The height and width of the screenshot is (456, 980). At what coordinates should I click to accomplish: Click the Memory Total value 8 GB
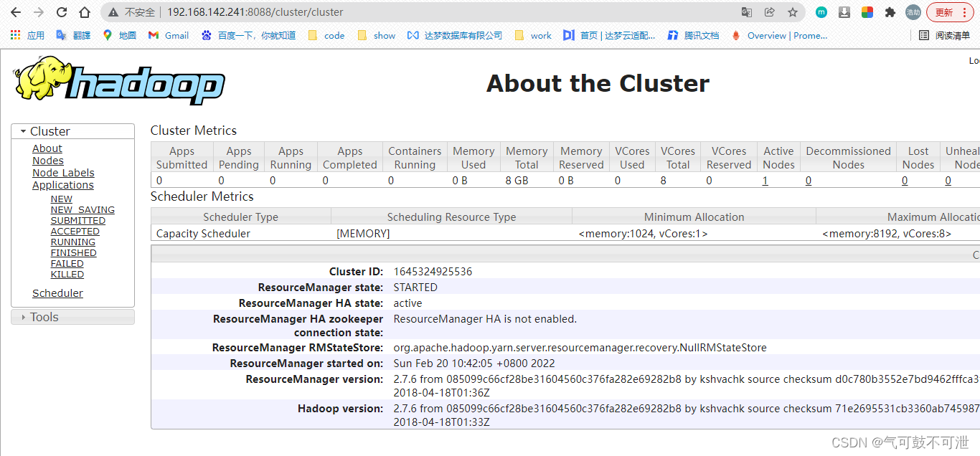517,181
